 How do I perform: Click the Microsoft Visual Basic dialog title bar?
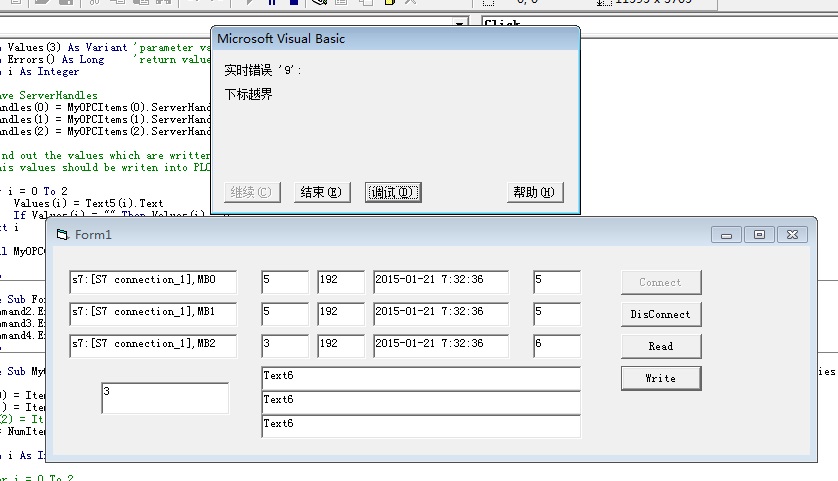(395, 38)
